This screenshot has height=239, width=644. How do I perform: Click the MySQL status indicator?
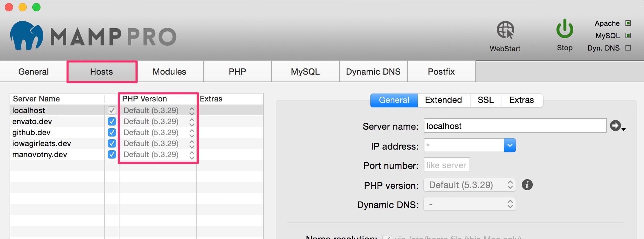tap(628, 35)
